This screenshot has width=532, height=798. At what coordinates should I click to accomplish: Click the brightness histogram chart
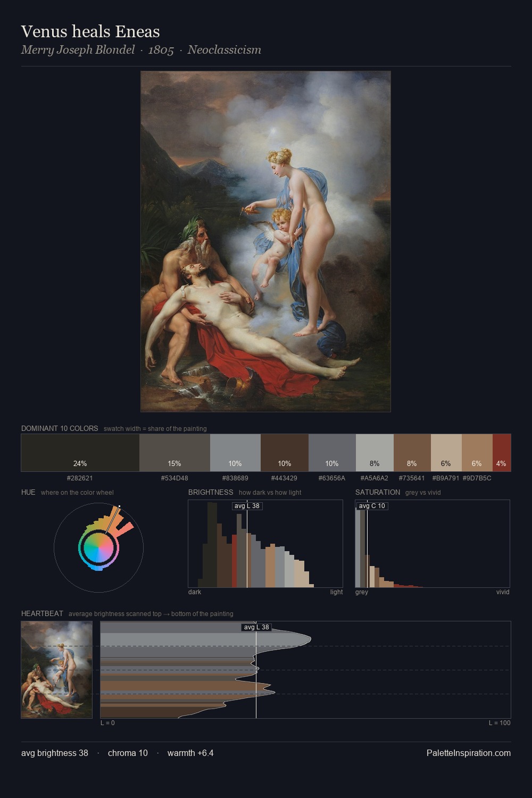[265, 544]
